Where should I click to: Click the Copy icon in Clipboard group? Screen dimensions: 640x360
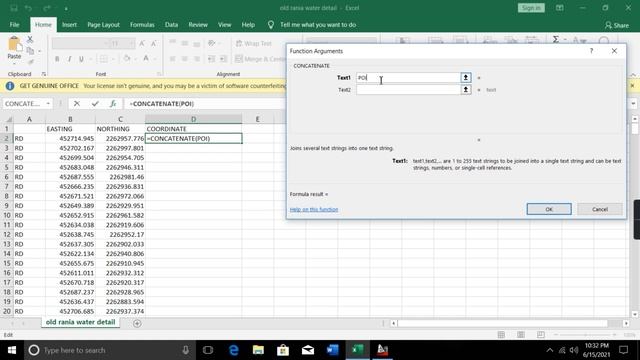(x=30, y=51)
